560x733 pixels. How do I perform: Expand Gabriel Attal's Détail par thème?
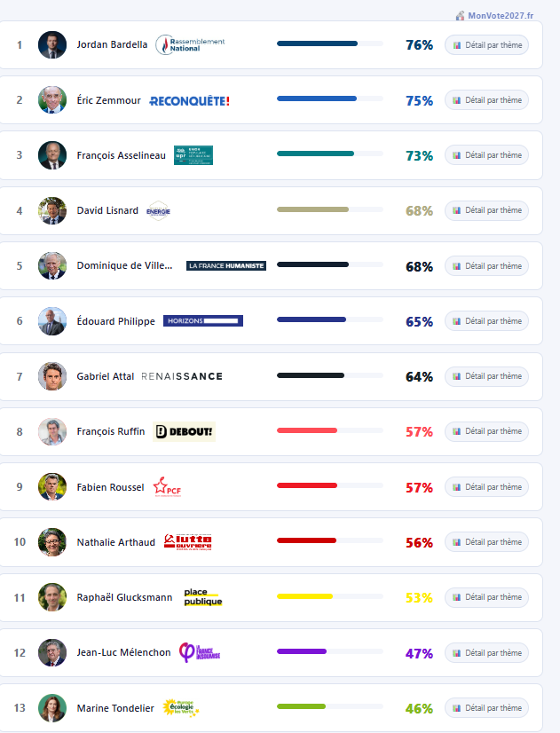pos(486,376)
